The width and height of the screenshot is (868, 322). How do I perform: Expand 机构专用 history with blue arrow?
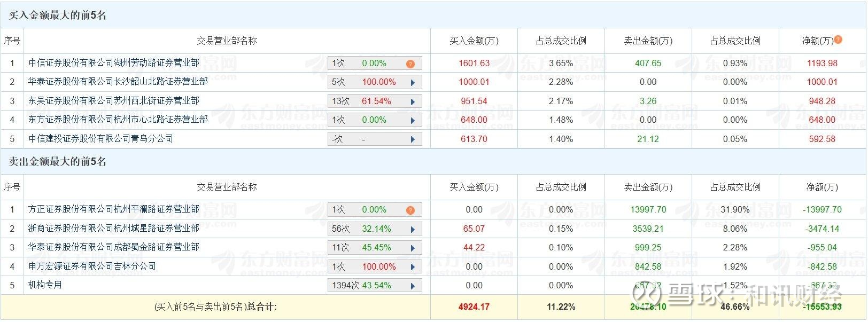pyautogui.click(x=413, y=286)
